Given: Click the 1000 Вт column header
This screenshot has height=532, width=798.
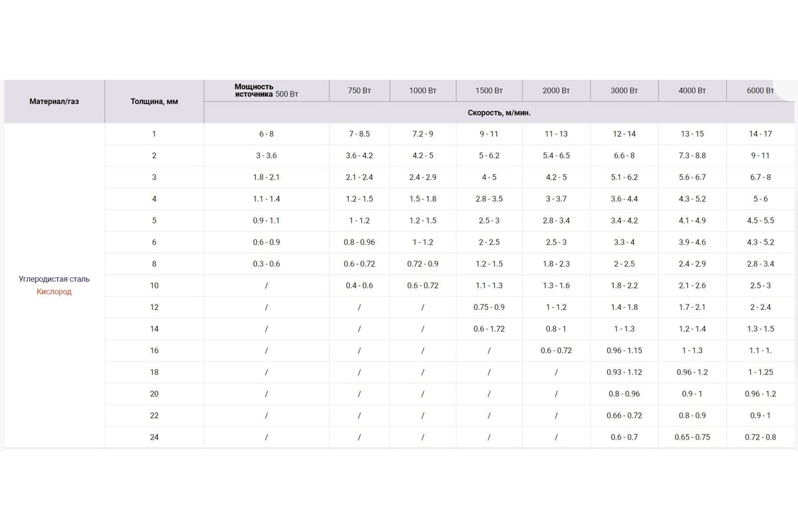Looking at the screenshot, I should 423,90.
